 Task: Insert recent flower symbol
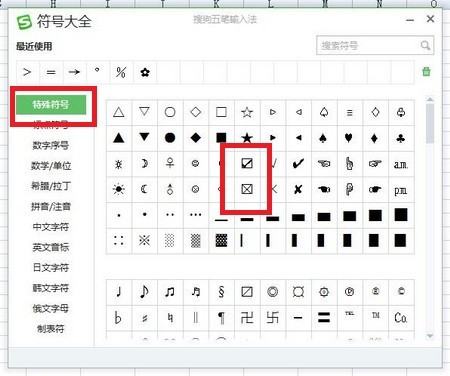click(145, 72)
